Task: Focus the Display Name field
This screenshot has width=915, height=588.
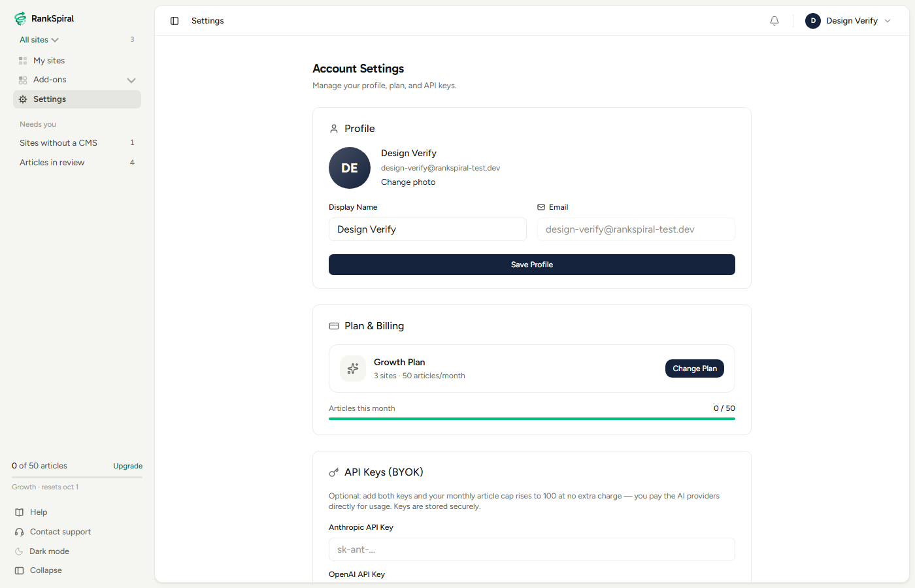Action: [x=427, y=229]
